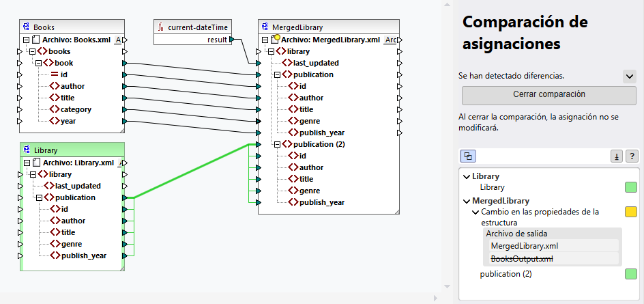644x304 pixels.
Task: Collapse the Archivo: MergedLibrary.xml node
Action: point(265,40)
